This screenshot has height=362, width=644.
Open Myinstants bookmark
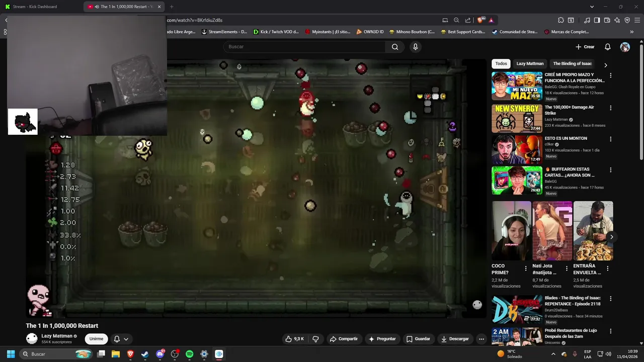(328, 32)
